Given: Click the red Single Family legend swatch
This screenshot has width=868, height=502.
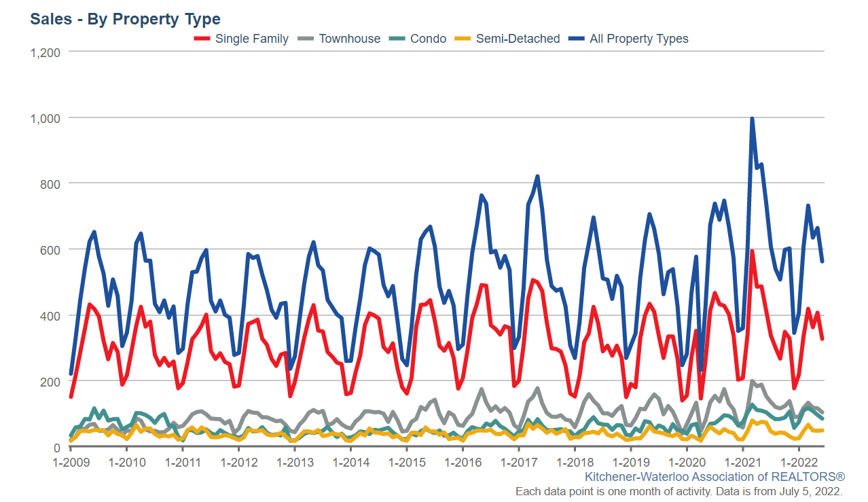Looking at the screenshot, I should 202,39.
